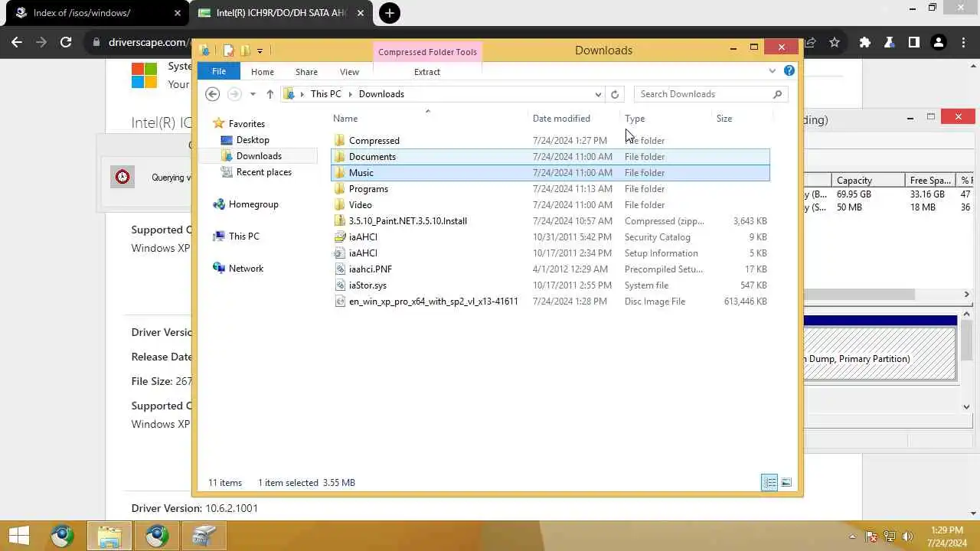The image size is (980, 551).
Task: Sort files by Name column header
Action: click(345, 119)
